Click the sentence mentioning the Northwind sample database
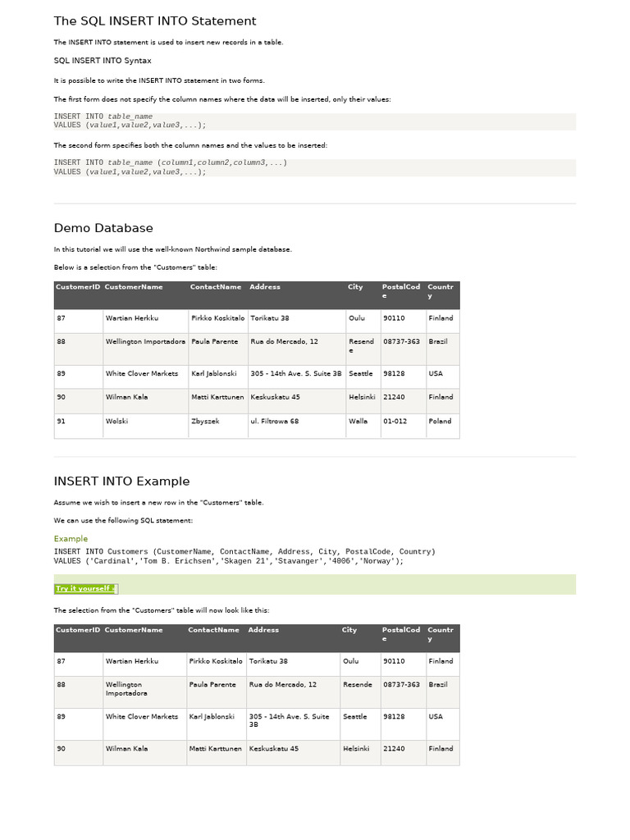630x840 pixels. (x=172, y=249)
